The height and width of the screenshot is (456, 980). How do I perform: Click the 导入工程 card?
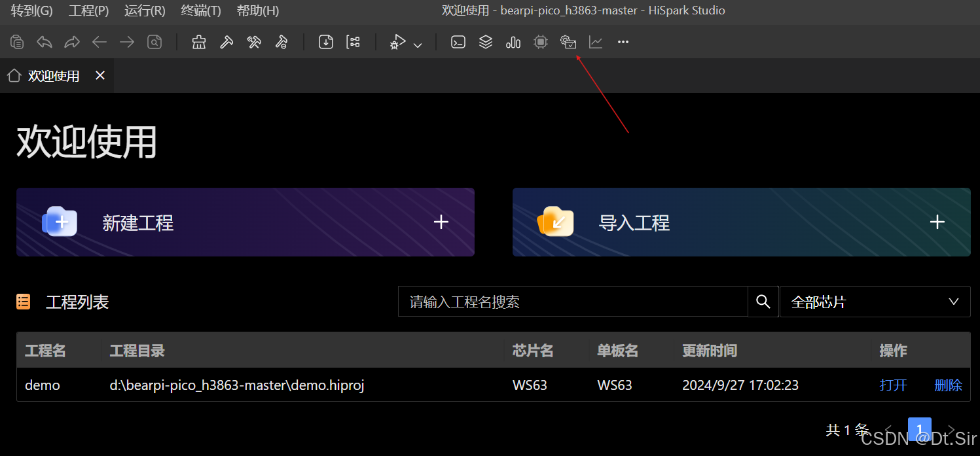coord(742,222)
